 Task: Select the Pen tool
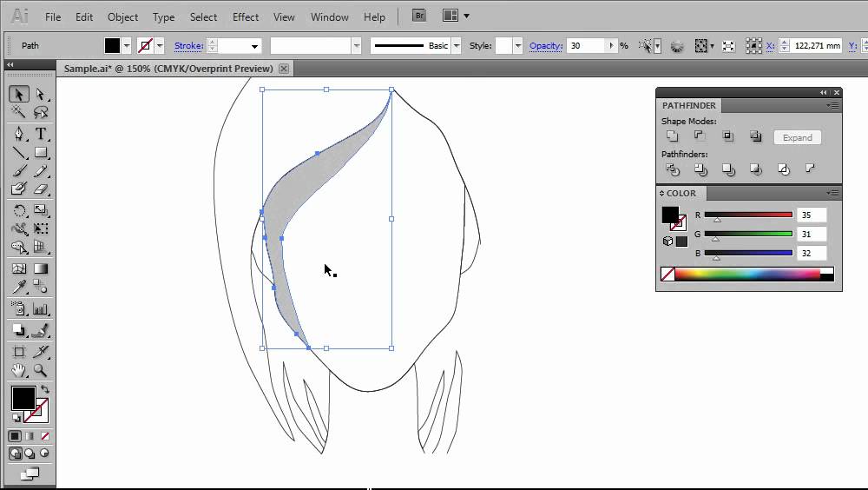[19, 134]
